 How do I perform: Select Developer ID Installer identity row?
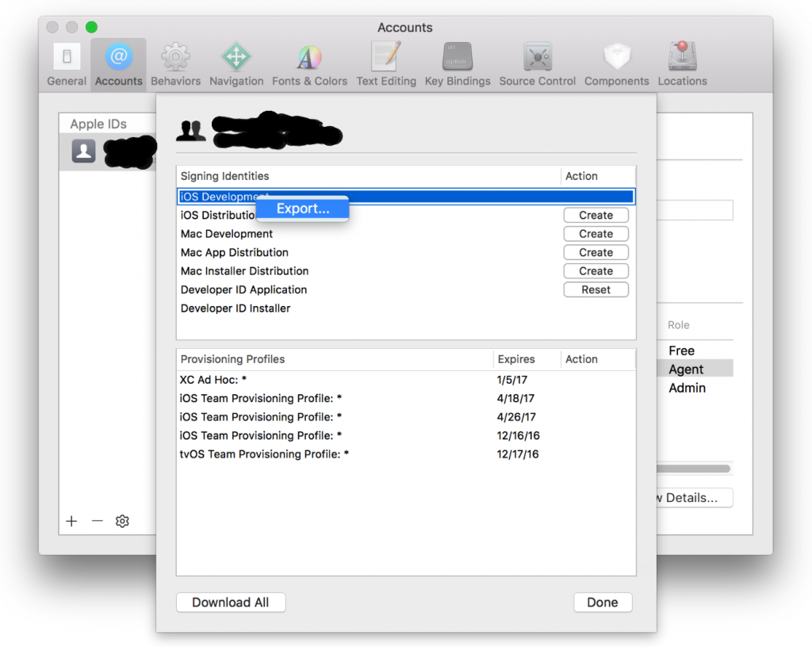click(x=406, y=308)
